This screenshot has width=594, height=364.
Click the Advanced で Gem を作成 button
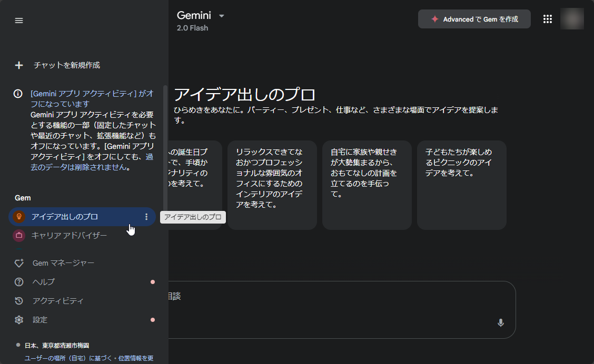474,18
